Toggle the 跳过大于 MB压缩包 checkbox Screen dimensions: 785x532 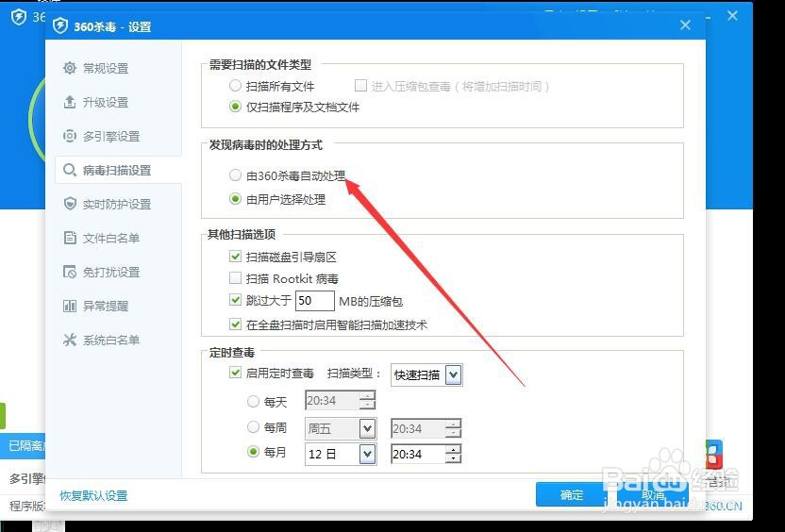click(235, 300)
